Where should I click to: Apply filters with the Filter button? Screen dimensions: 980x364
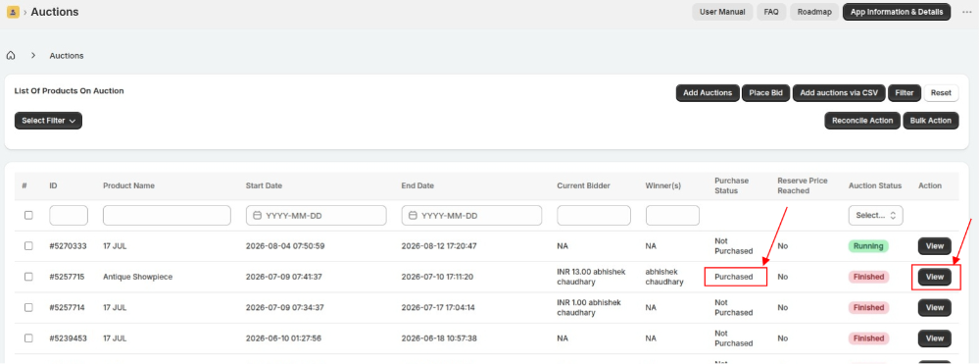[905, 92]
